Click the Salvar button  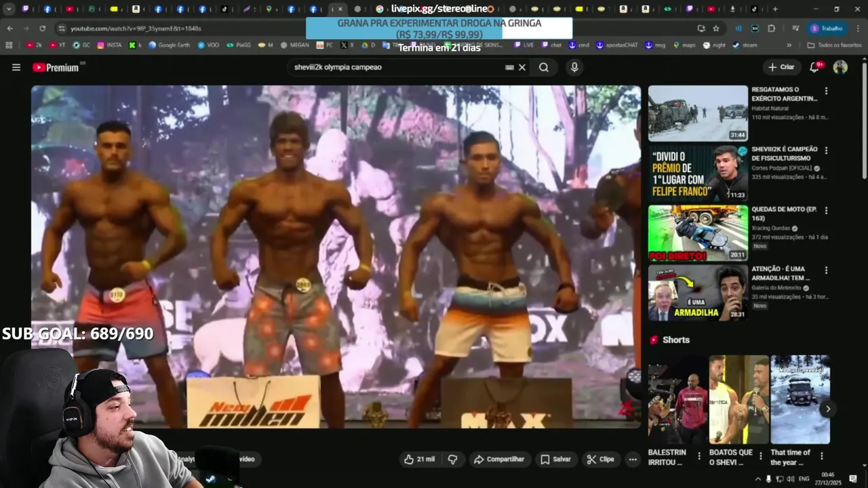(555, 459)
